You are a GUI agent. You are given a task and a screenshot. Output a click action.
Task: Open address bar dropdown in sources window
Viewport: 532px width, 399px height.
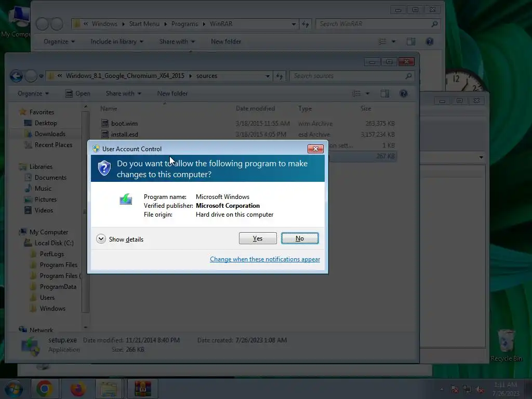click(x=268, y=76)
